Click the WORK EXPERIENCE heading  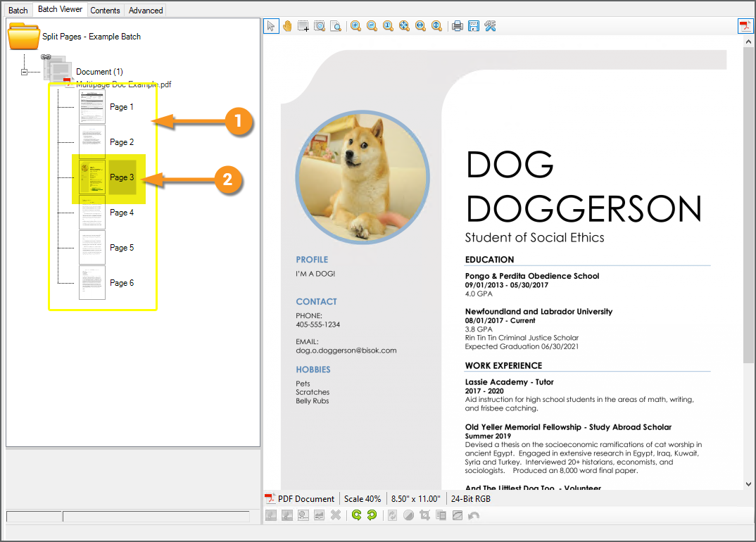pos(503,365)
